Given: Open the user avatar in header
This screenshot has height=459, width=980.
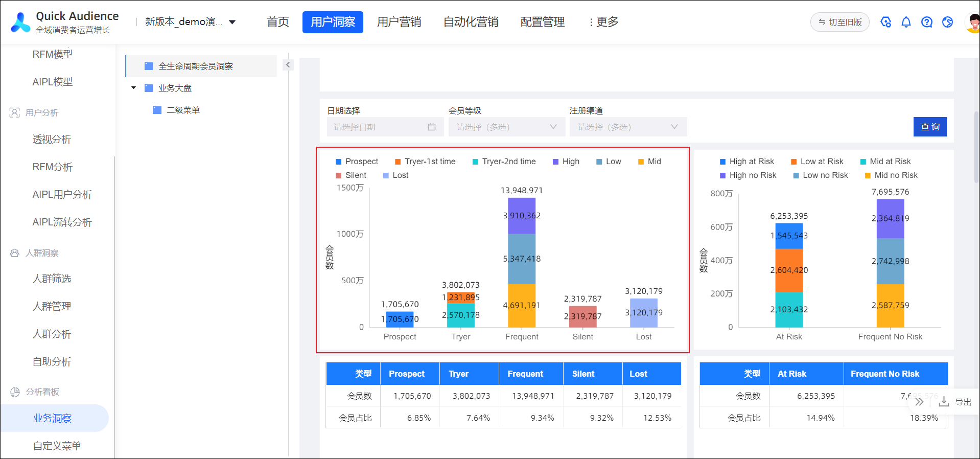Looking at the screenshot, I should [973, 22].
